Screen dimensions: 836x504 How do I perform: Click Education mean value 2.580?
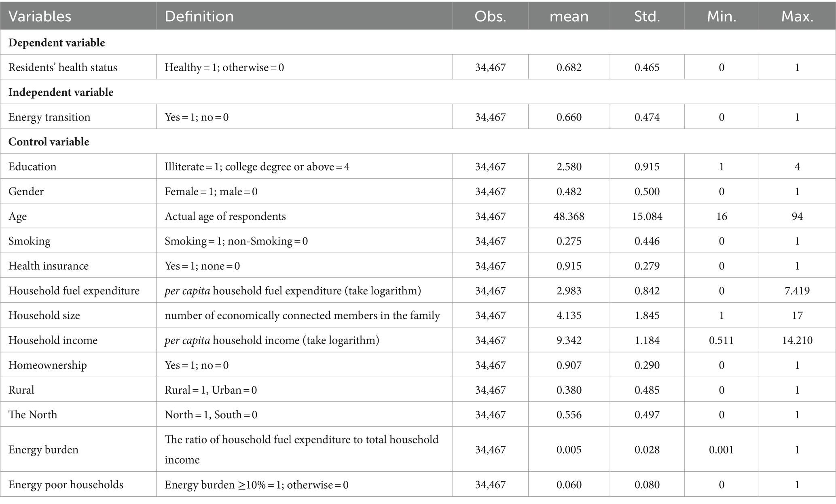point(569,167)
